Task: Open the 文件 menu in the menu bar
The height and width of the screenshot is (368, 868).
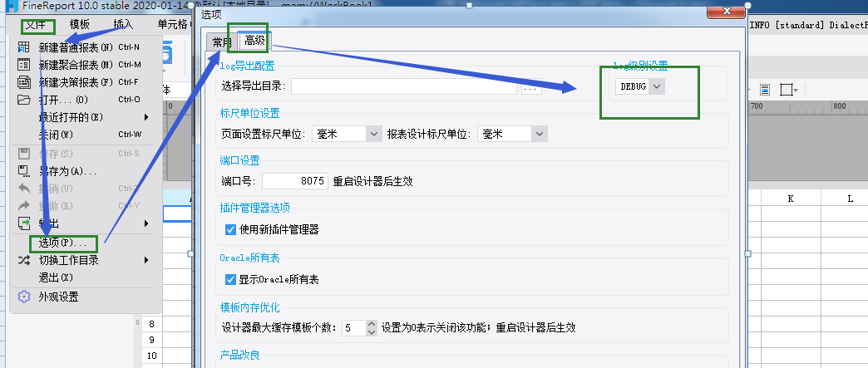Action: coord(35,24)
